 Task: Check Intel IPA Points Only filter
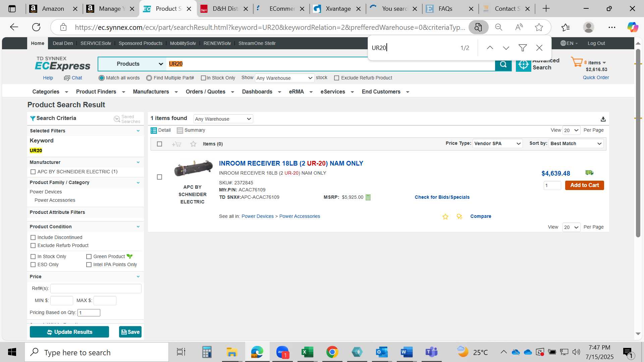89,265
